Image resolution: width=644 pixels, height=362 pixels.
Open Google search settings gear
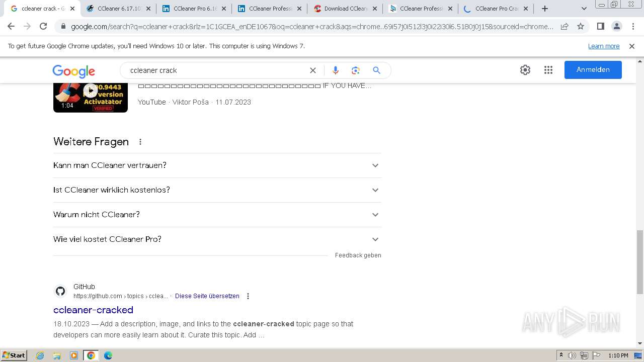click(x=525, y=70)
